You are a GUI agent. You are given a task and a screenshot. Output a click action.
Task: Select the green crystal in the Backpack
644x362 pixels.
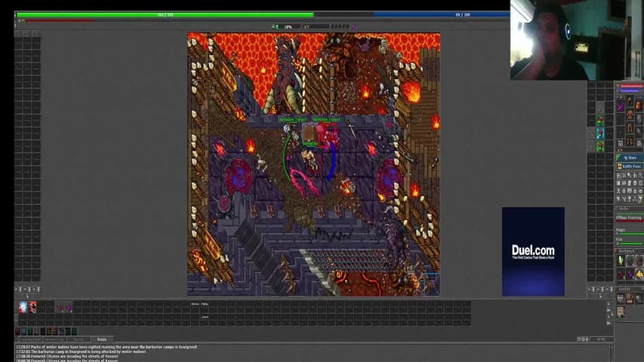(621, 260)
